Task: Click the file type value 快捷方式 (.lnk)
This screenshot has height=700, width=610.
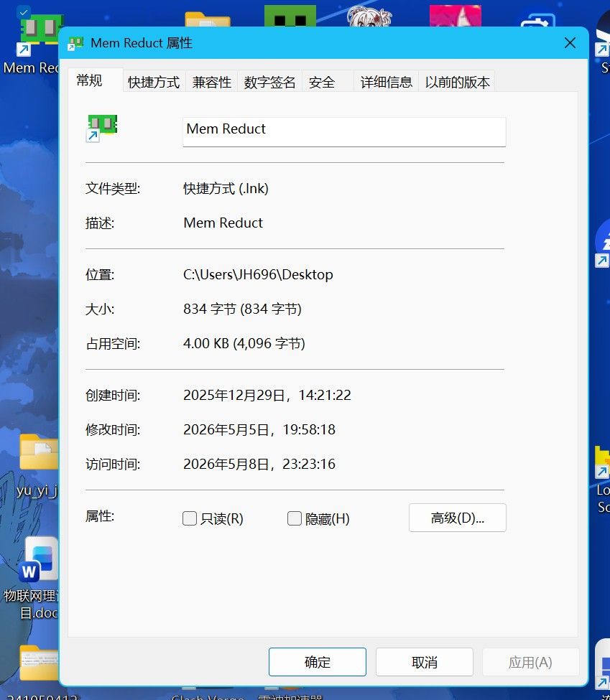Action: coord(226,188)
